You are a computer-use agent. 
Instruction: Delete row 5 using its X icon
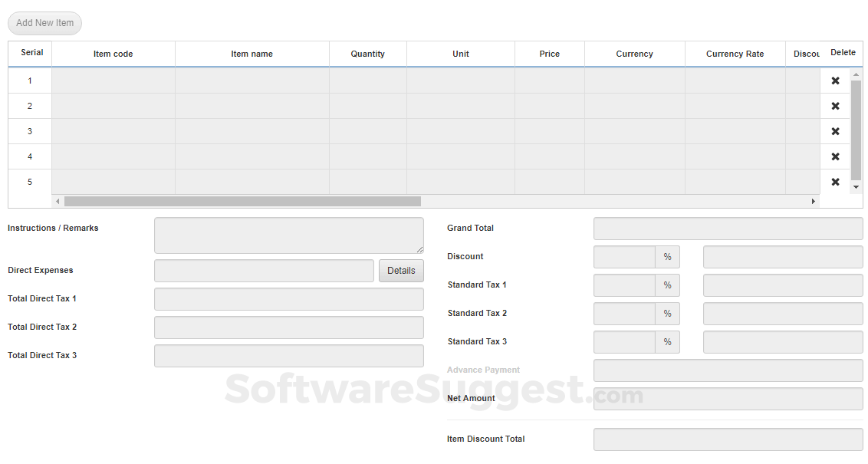[835, 182]
